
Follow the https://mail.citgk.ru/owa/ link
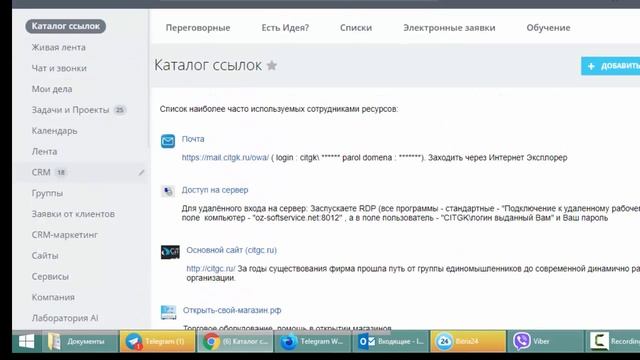pyautogui.click(x=225, y=158)
